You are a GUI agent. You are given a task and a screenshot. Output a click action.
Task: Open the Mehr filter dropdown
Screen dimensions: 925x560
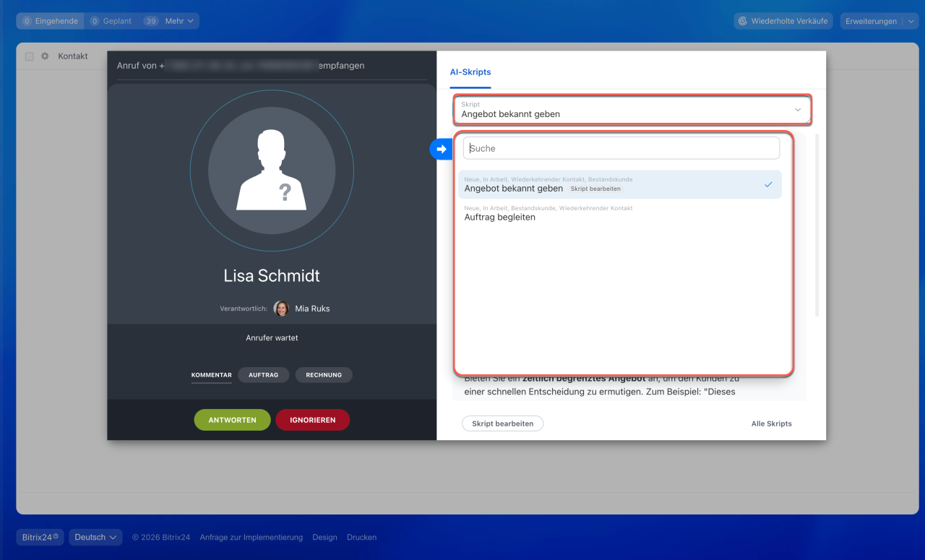(179, 21)
